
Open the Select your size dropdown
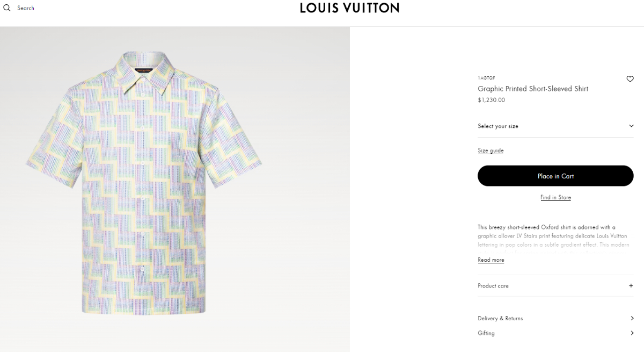tap(555, 126)
